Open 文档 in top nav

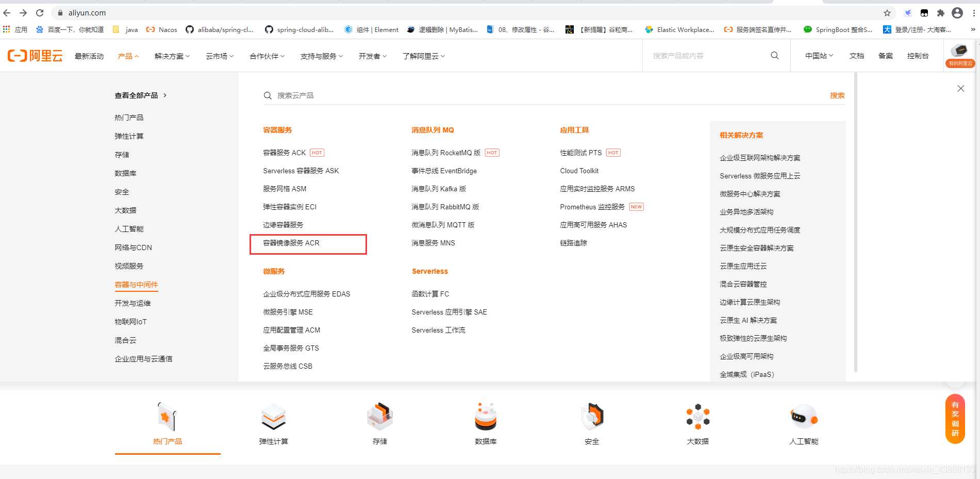857,56
